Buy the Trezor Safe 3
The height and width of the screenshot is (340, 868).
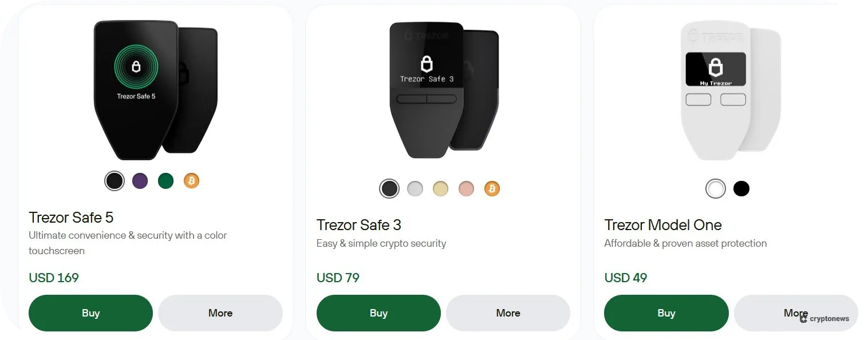[x=378, y=313]
